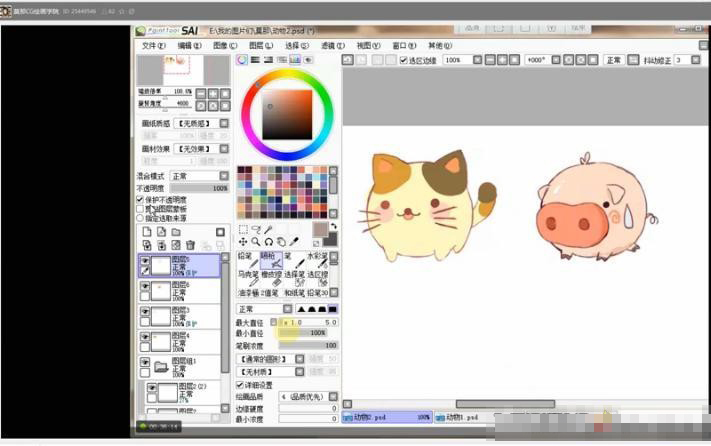Select the 橡皮擦 eraser tool
Image resolution: width=711 pixels, height=446 pixels.
click(x=271, y=278)
